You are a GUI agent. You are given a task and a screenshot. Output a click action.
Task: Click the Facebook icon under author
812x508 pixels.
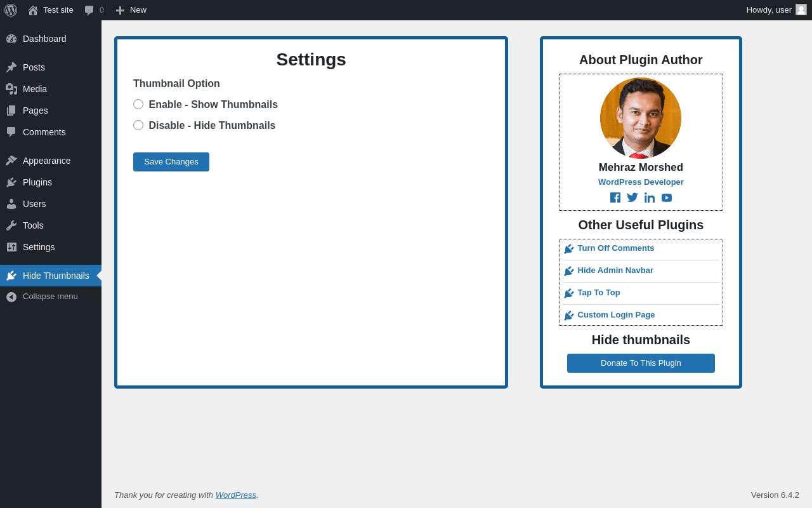[615, 197]
